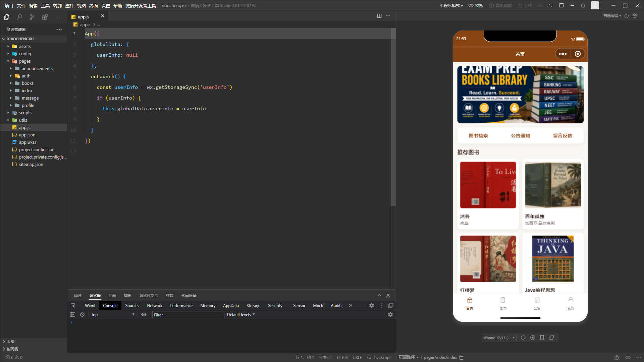Click the 图书检索 button in simulator
The image size is (644, 362).
[x=478, y=136]
